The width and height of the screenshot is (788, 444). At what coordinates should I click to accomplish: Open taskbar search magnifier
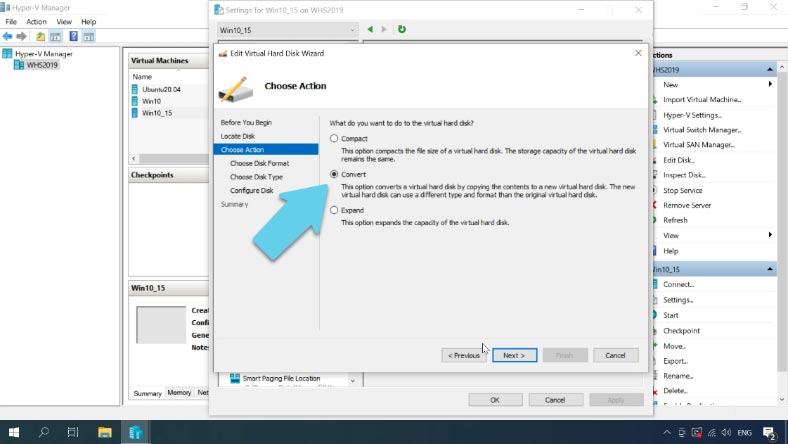(x=44, y=432)
